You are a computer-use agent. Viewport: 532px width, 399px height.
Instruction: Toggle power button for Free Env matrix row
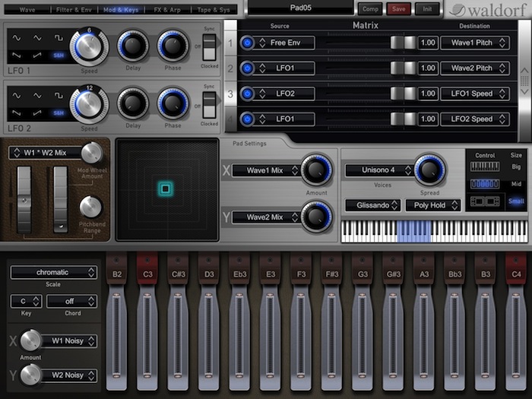click(x=247, y=43)
